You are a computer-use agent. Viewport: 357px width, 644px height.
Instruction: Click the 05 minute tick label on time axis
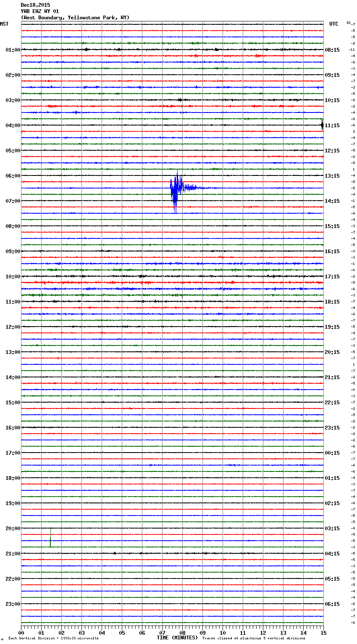(122, 633)
